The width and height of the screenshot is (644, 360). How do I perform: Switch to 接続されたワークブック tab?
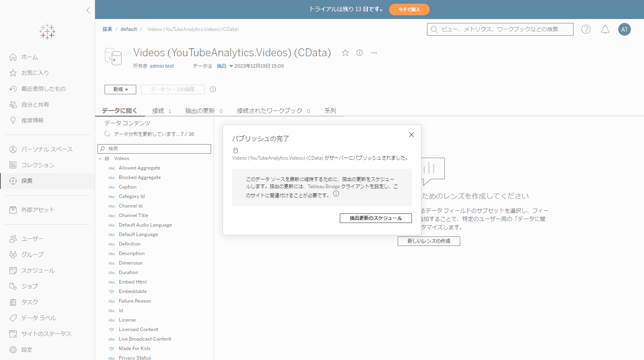(273, 111)
